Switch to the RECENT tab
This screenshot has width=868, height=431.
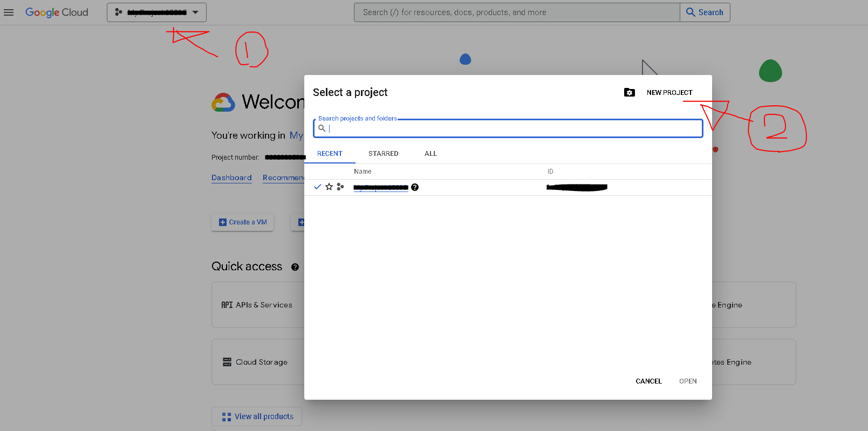330,154
